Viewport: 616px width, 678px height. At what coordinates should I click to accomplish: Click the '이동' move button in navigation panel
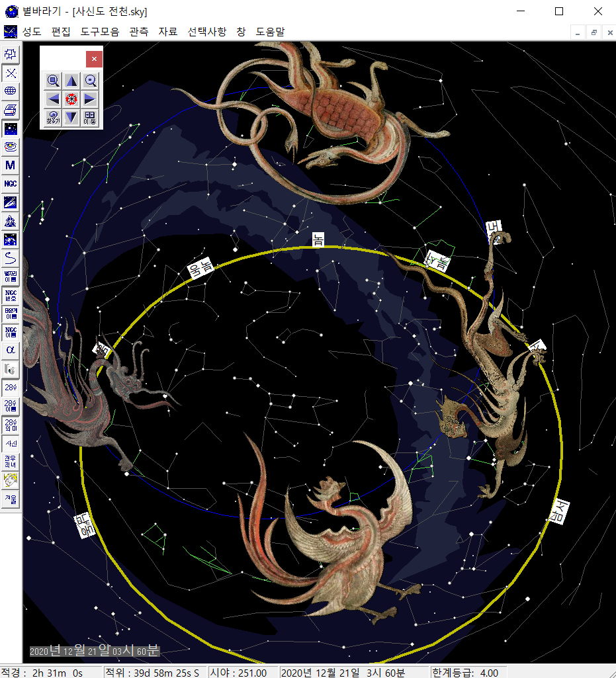[x=90, y=118]
